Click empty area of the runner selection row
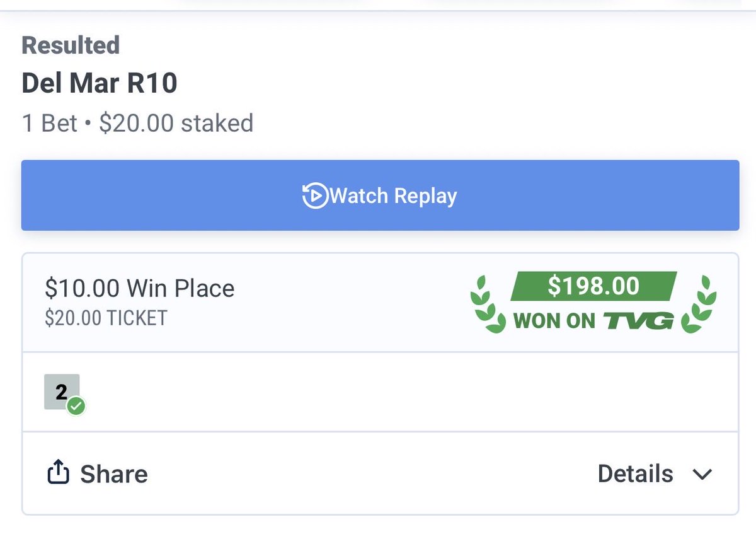The image size is (756, 534). [409, 392]
